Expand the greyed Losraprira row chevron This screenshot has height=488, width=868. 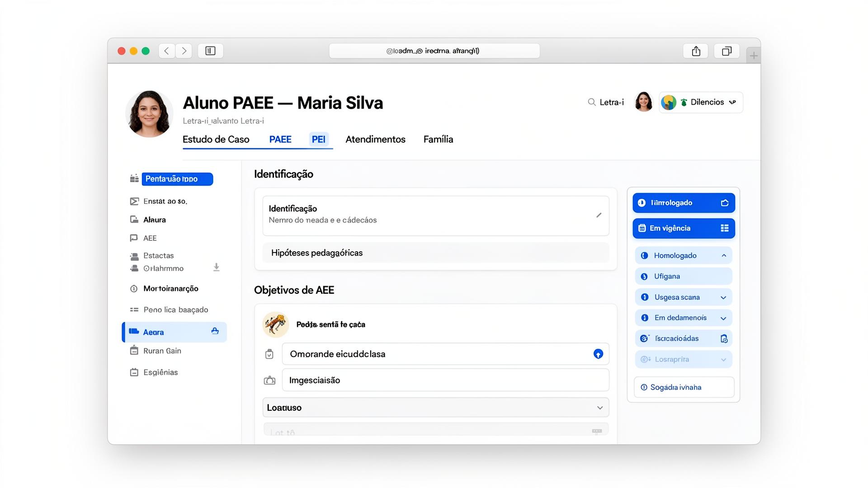(723, 360)
